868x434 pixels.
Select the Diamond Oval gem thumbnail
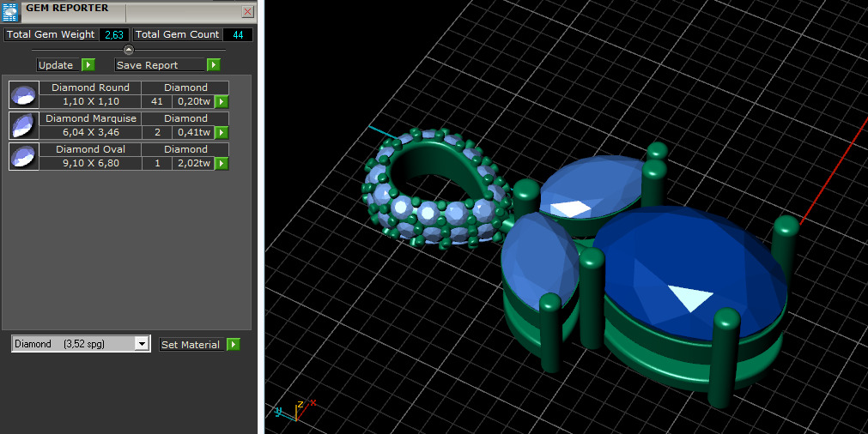24,156
